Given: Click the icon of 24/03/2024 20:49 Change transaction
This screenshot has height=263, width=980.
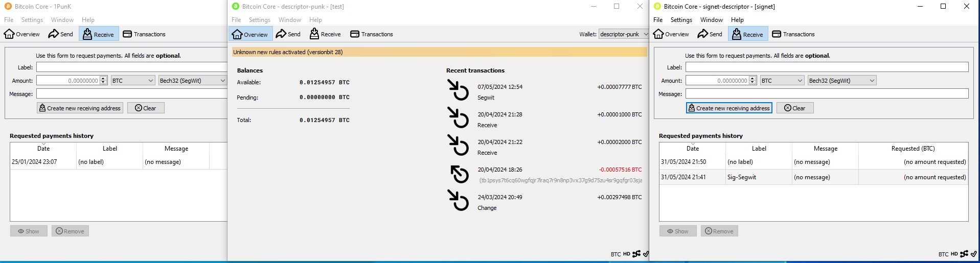Looking at the screenshot, I should [458, 200].
